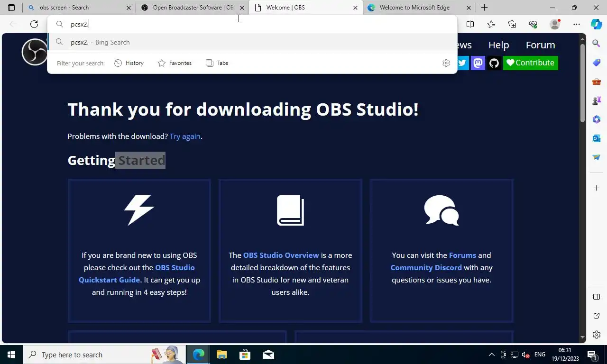The image size is (607, 364).
Task: Click the OBS logo in header
Action: (34, 52)
